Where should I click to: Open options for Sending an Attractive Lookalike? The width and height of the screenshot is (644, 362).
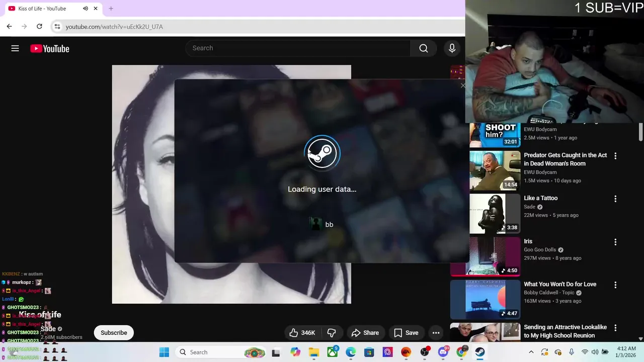pyautogui.click(x=615, y=328)
